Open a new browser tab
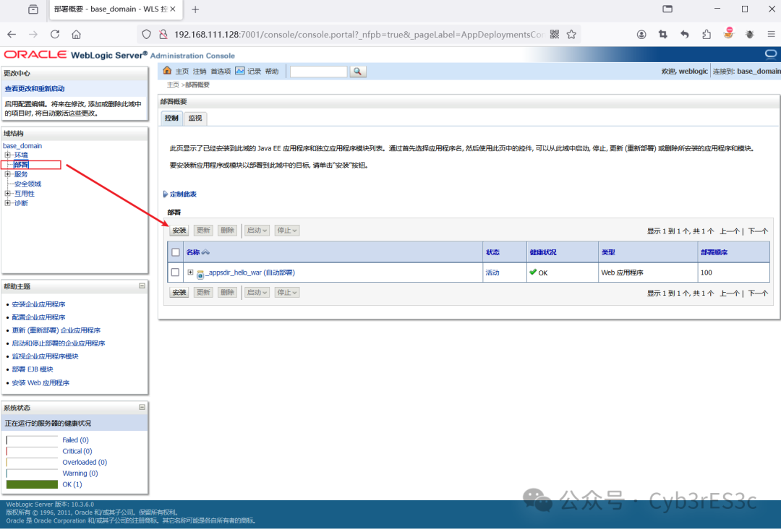 pos(195,9)
